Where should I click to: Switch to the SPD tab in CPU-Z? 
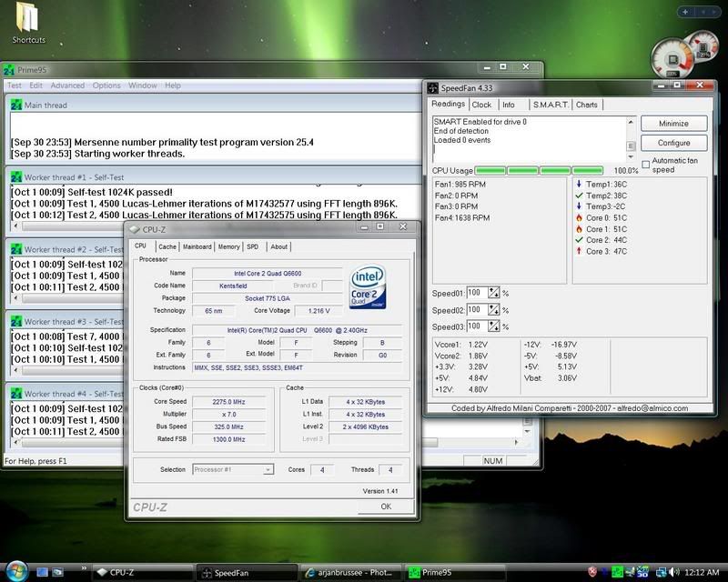coord(255,246)
